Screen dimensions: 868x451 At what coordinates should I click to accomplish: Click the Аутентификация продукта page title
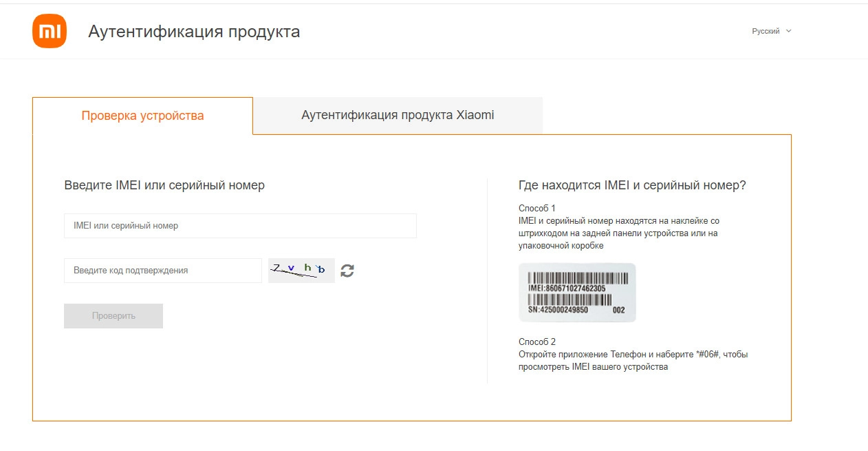pos(194,32)
